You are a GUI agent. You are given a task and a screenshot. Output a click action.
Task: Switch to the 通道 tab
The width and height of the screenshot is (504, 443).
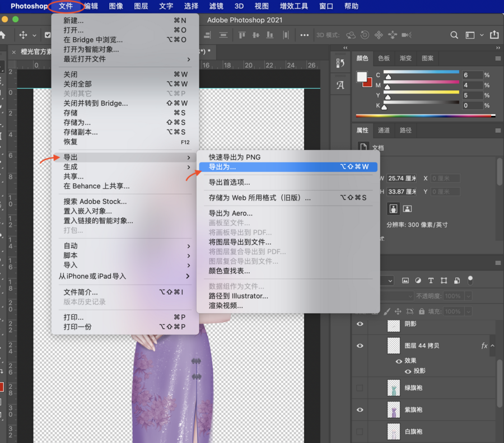click(384, 130)
